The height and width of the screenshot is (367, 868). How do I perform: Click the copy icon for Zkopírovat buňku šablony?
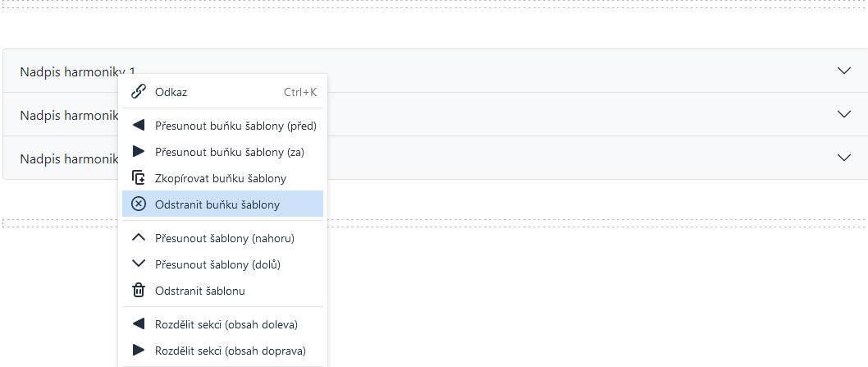(x=139, y=178)
